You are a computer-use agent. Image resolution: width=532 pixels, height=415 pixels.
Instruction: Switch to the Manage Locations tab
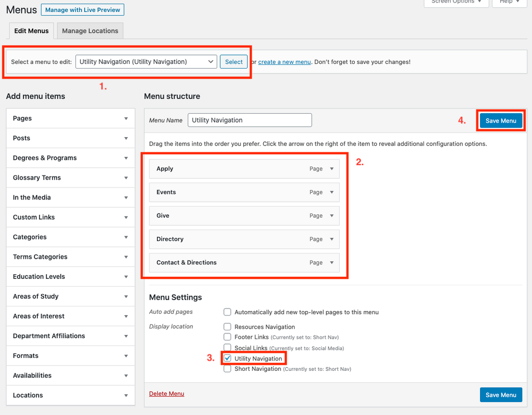click(90, 31)
